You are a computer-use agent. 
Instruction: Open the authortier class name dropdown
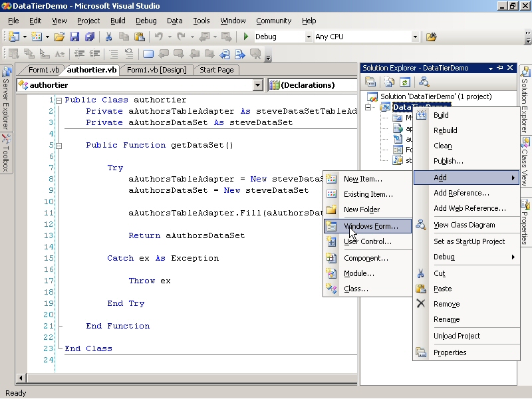click(x=257, y=85)
